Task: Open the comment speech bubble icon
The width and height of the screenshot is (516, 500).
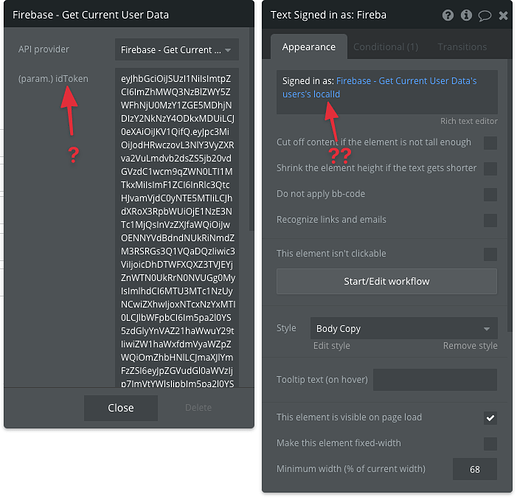Action: point(484,16)
